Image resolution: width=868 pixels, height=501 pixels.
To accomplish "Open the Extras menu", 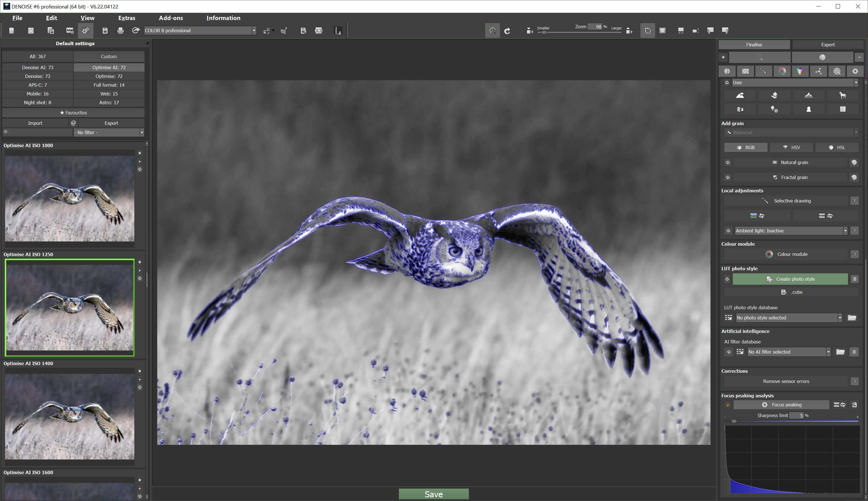I will click(x=126, y=18).
